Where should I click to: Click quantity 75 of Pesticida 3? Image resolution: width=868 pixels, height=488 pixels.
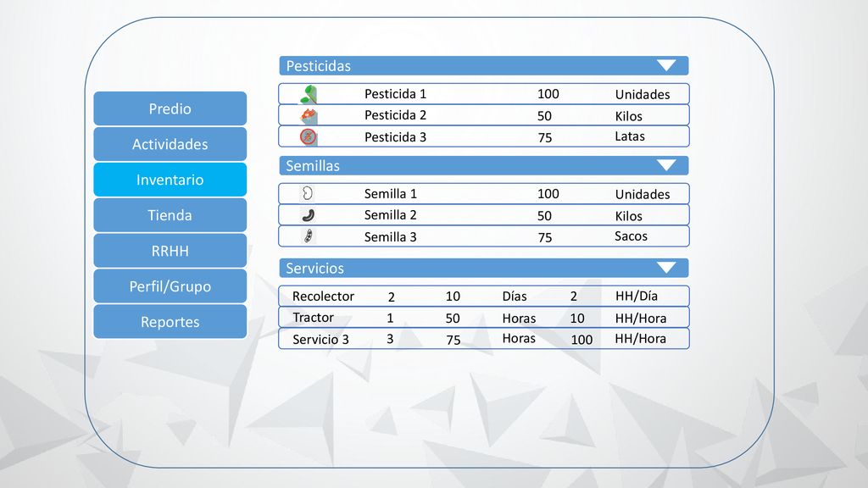tap(545, 137)
